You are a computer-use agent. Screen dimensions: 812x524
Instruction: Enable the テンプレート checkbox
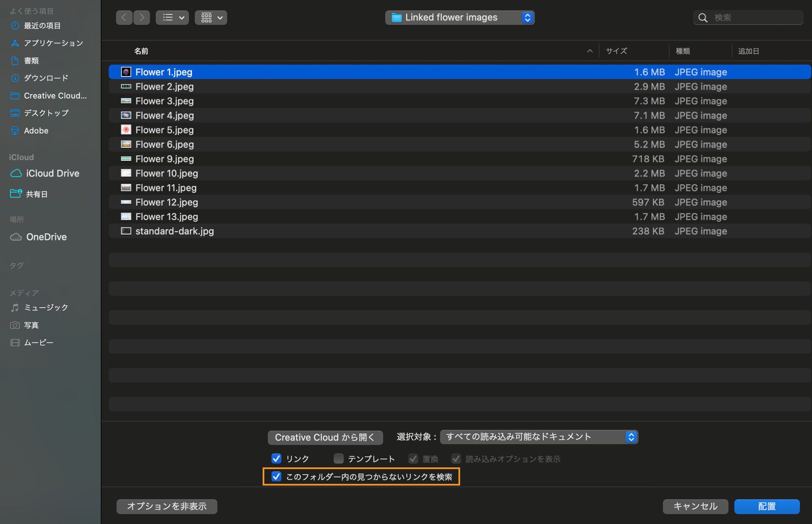click(338, 458)
